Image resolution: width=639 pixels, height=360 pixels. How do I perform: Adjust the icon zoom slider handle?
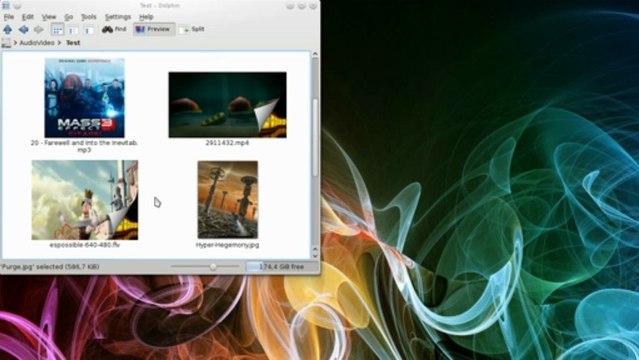pos(213,267)
